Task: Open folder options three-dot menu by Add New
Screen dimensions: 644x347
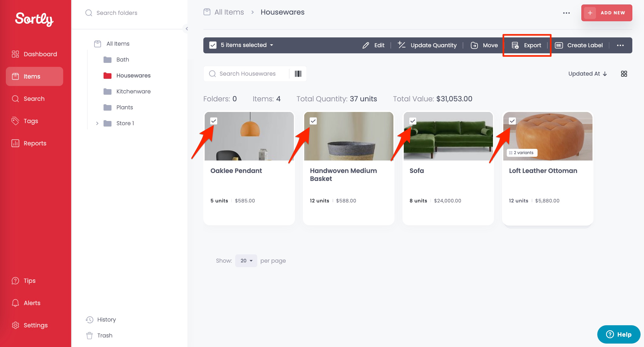Action: click(x=566, y=13)
